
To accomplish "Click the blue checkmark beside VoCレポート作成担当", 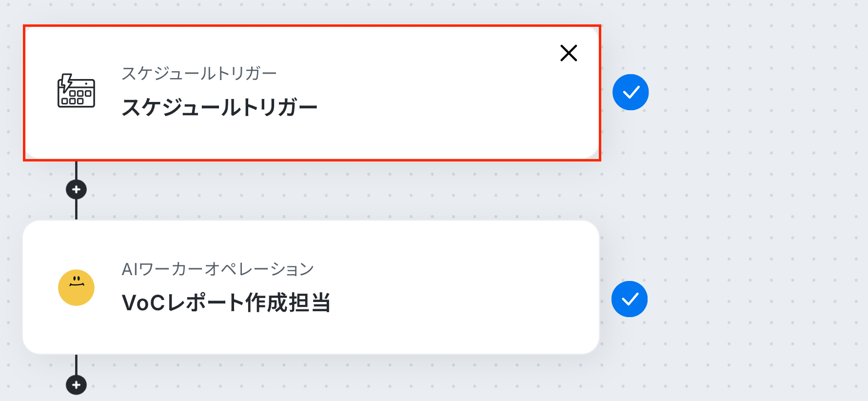I will click(x=630, y=299).
